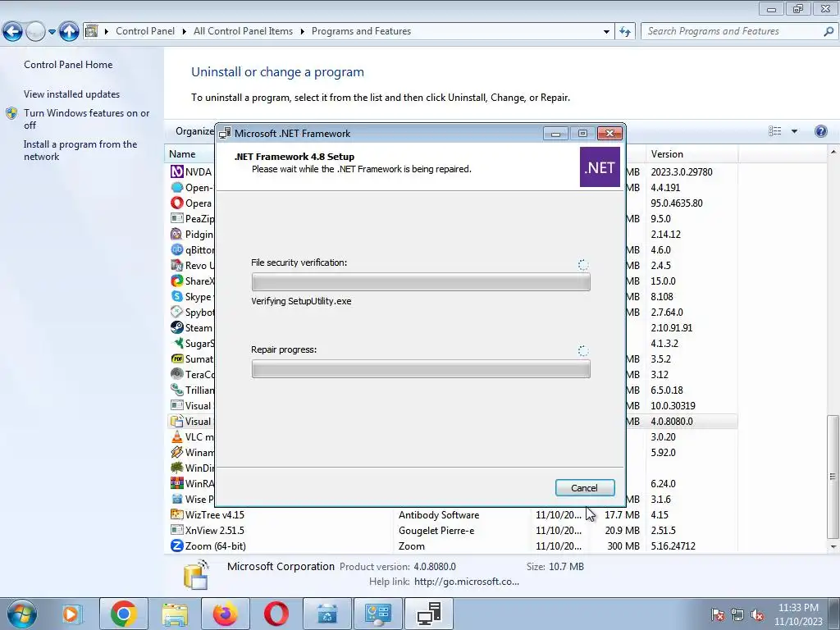Click the Action Center flag tray icon
This screenshot has width=840, height=630.
point(718,615)
